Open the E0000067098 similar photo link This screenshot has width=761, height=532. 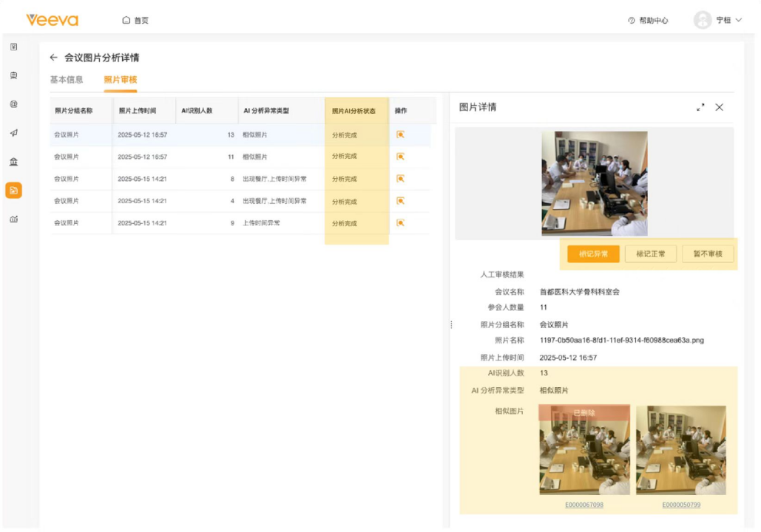tap(584, 505)
